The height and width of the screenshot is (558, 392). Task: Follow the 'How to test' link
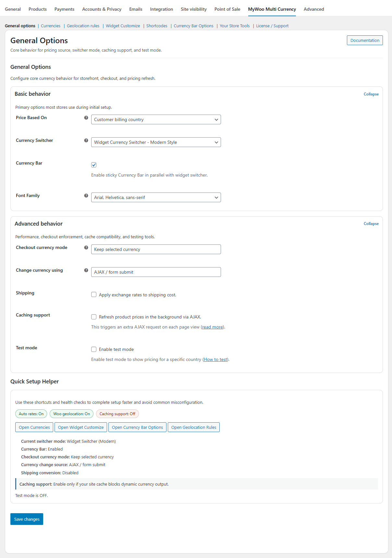tap(215, 359)
